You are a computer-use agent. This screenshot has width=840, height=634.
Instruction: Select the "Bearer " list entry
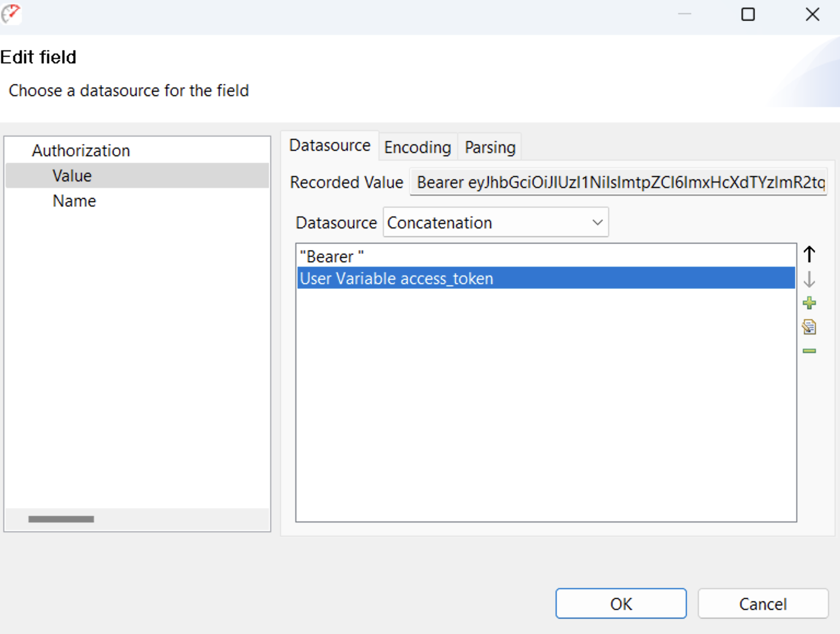tap(546, 256)
